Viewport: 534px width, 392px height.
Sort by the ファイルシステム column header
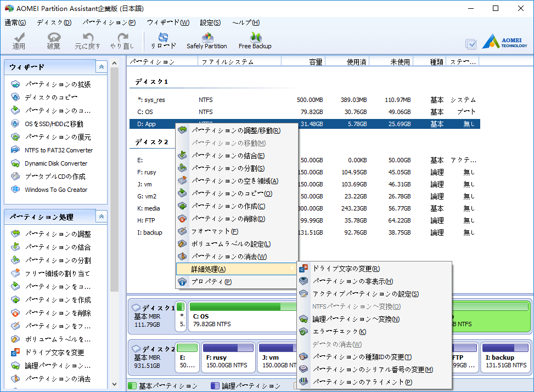click(239, 61)
